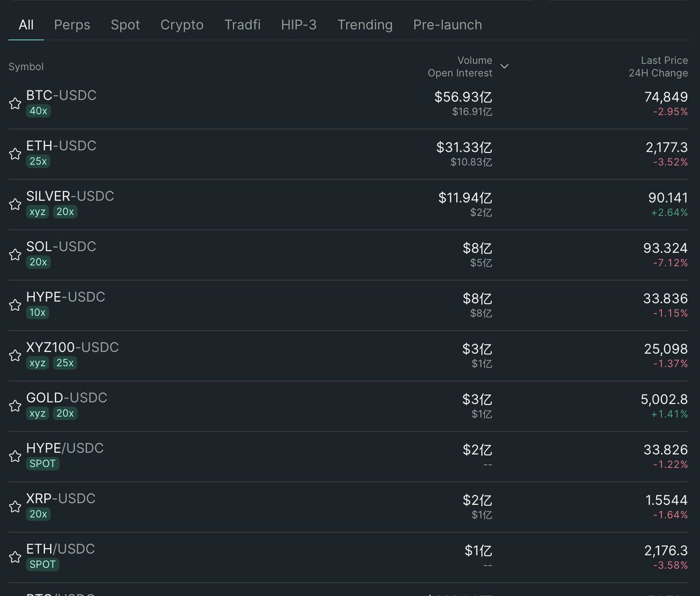Add SOL-USDC to favorites
This screenshot has height=596, width=700.
pos(15,255)
